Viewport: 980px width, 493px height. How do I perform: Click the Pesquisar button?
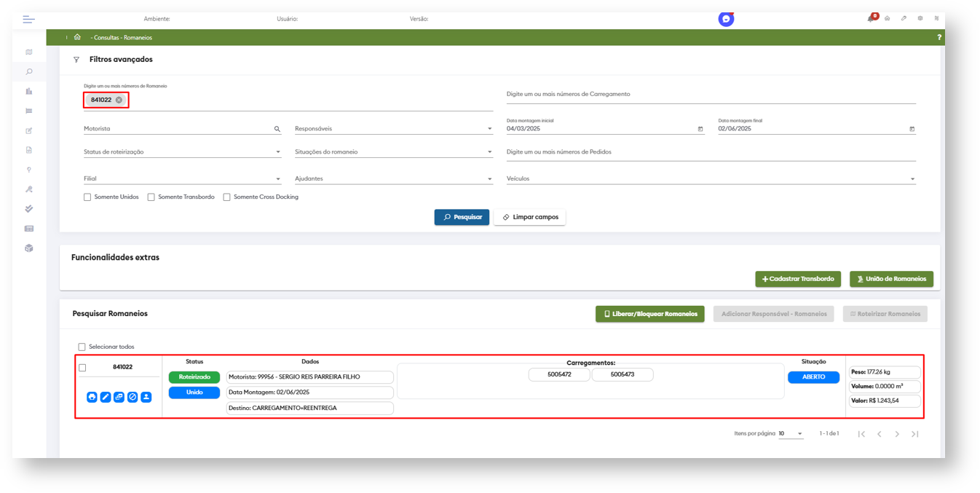(462, 217)
